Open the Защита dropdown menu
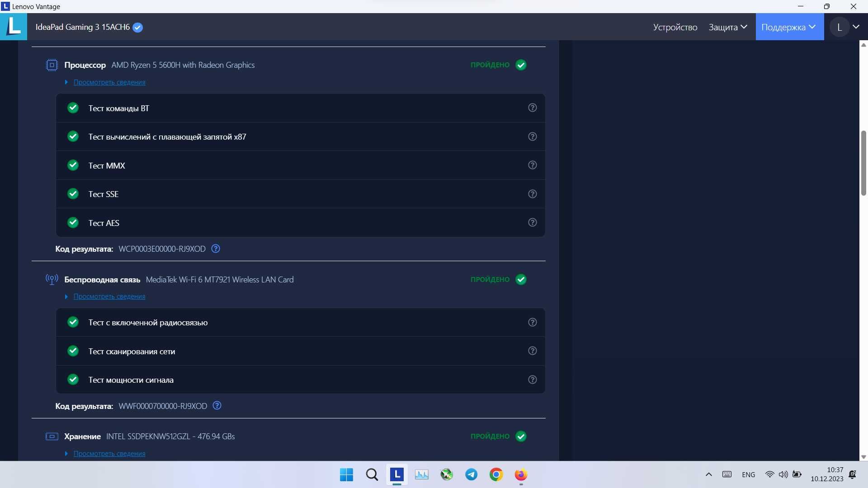 728,27
